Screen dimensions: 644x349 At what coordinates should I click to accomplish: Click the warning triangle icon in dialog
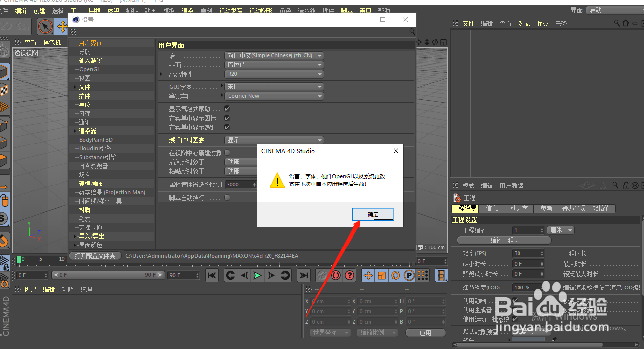click(277, 180)
